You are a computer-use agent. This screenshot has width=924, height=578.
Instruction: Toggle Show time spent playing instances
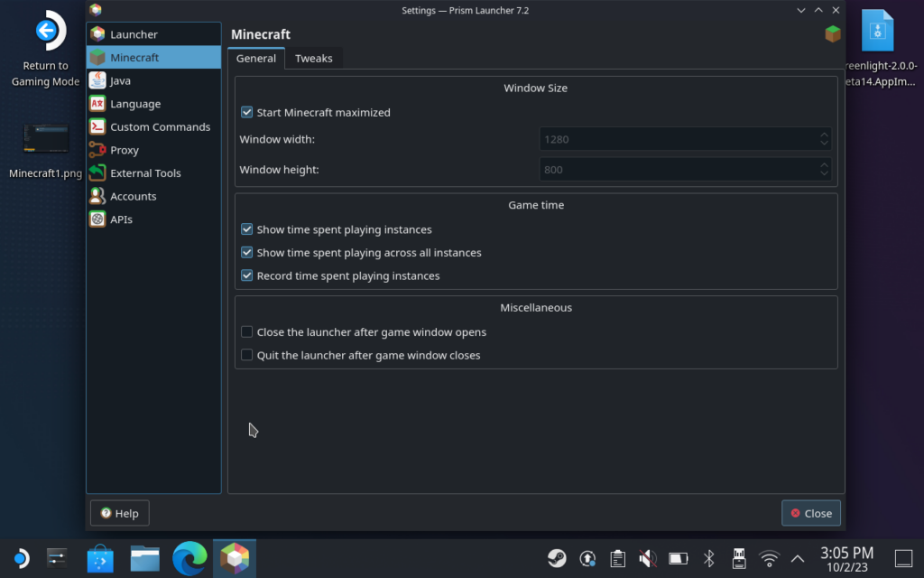click(x=246, y=229)
